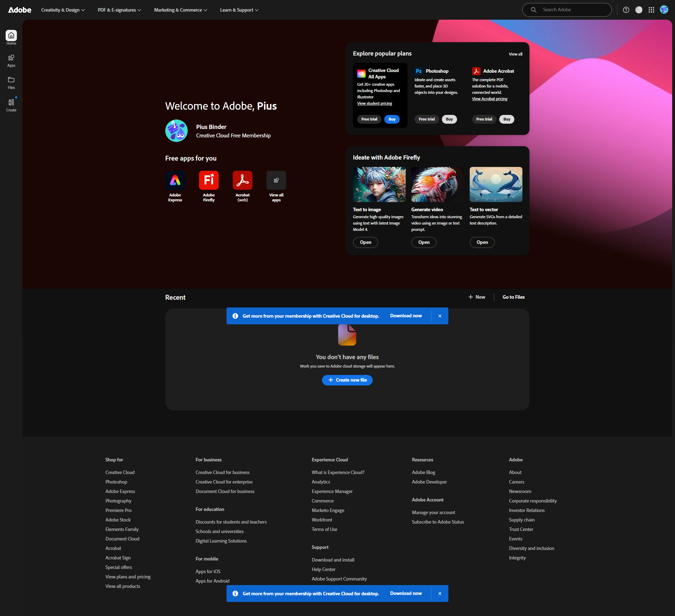Viewport: 675px width, 616px height.
Task: Click the Text to image thumbnail
Action: [379, 184]
